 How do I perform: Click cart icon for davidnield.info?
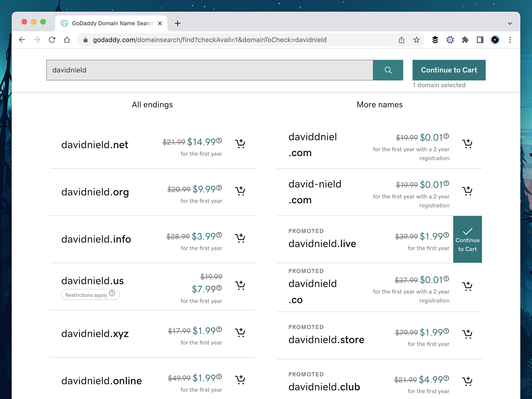pos(240,238)
